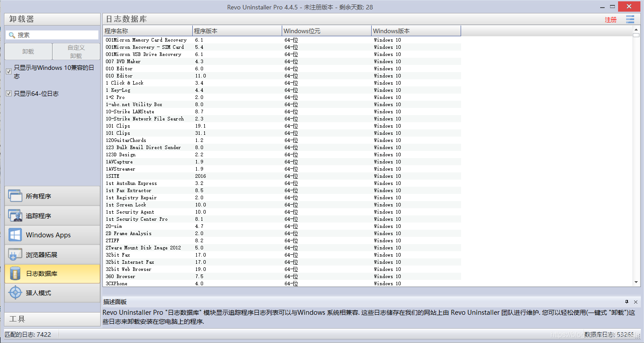The height and width of the screenshot is (343, 644).
Task: Click the list scrollbar up arrow
Action: pos(637,29)
